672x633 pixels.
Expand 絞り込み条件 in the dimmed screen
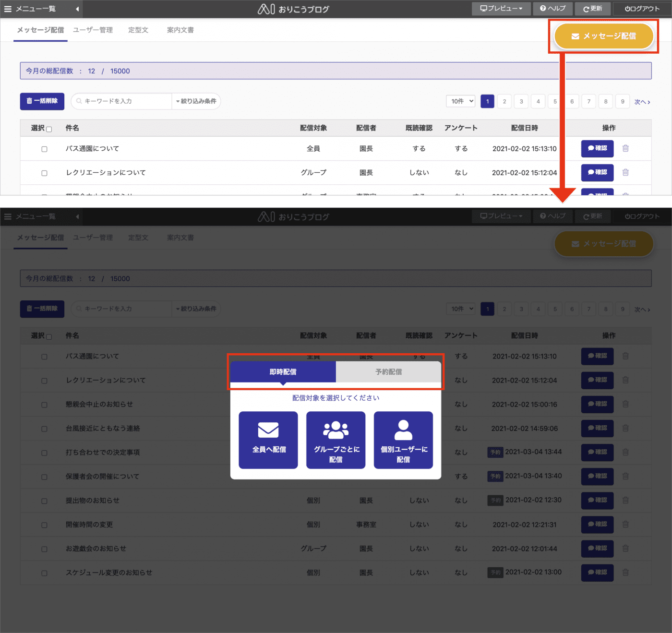coord(196,309)
